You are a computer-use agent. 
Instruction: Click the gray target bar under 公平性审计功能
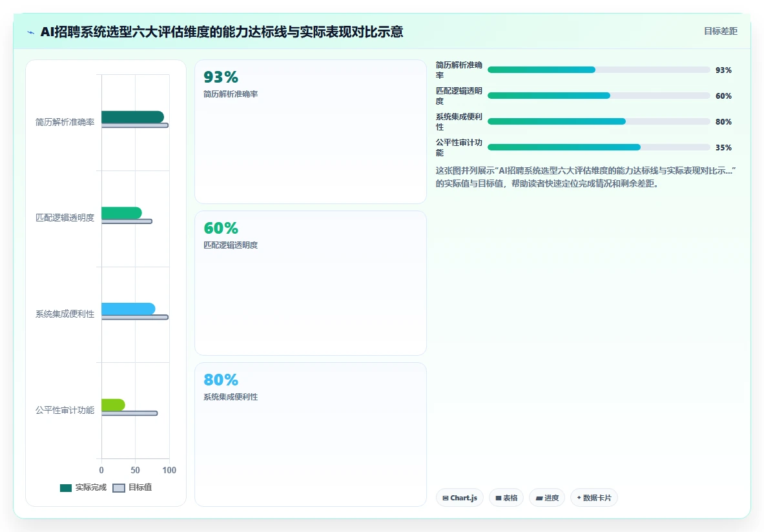(x=130, y=413)
